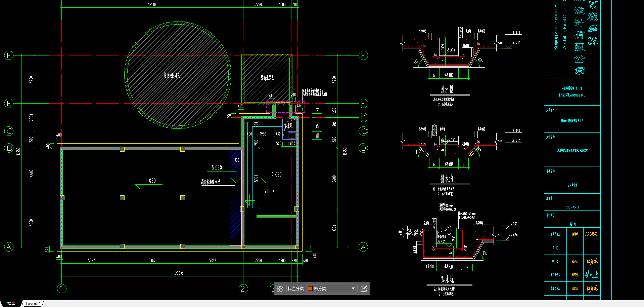The height and width of the screenshot is (307, 644).
Task: Click the vertical Architectural Design text
Action: (564, 24)
